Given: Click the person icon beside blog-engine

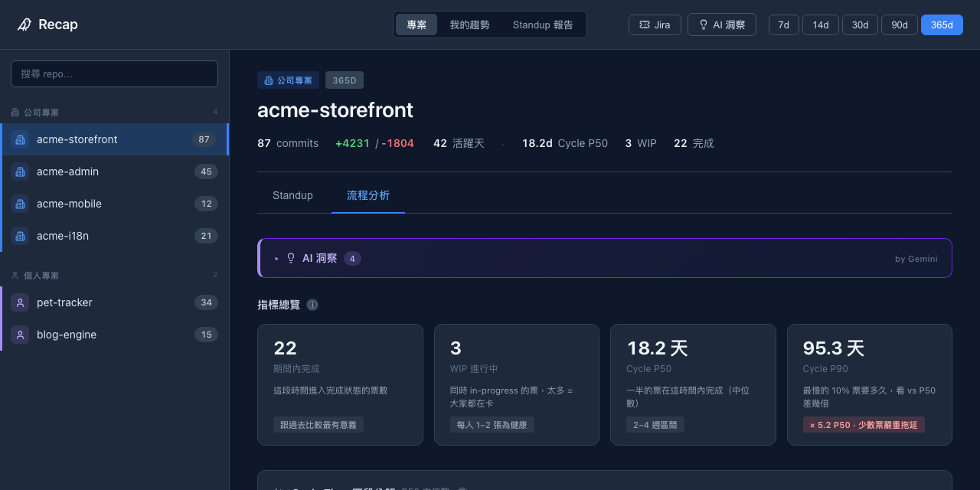Looking at the screenshot, I should (21, 335).
